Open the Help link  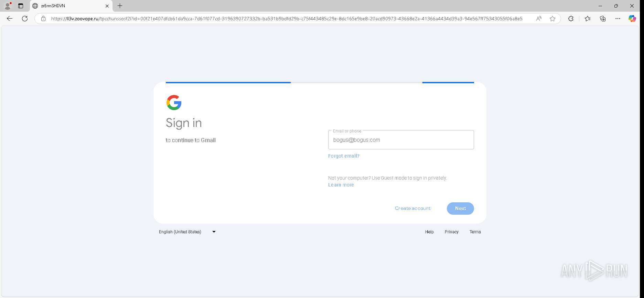point(429,232)
